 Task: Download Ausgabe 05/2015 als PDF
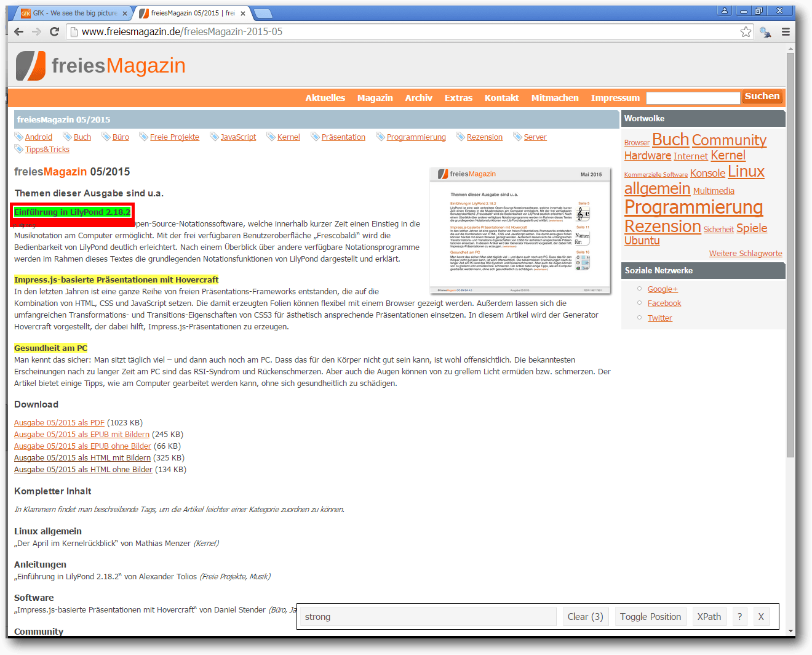point(60,423)
